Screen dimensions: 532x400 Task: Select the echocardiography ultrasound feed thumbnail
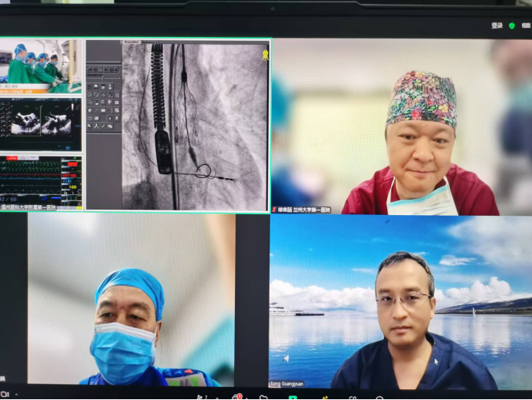point(41,123)
